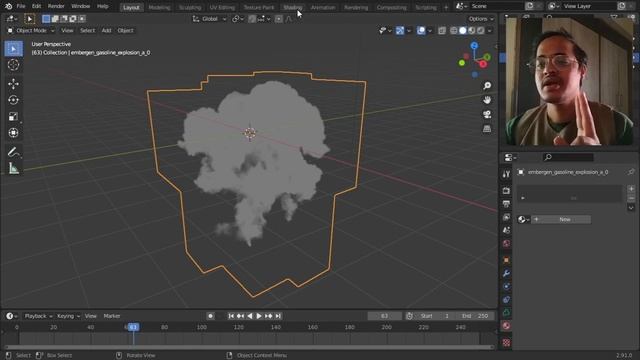Switch to the Shading workspace tab
Image resolution: width=640 pixels, height=360 pixels.
pyautogui.click(x=293, y=7)
